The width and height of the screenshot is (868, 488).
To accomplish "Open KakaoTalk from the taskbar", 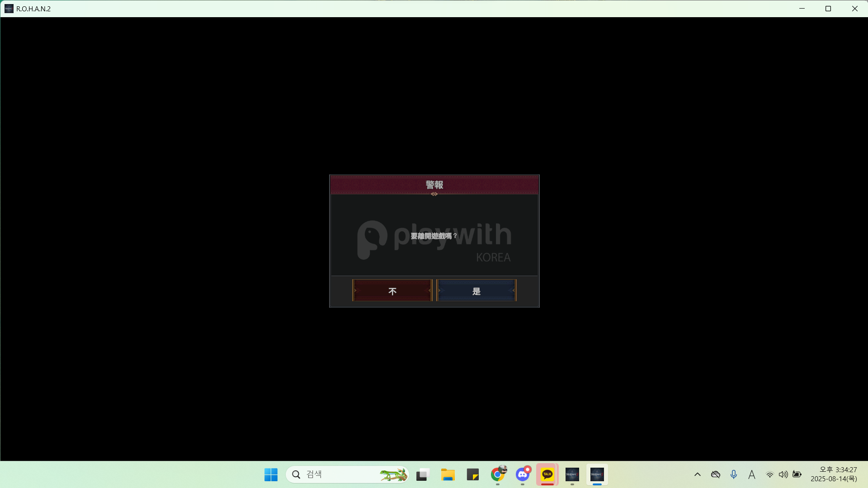I will (547, 474).
